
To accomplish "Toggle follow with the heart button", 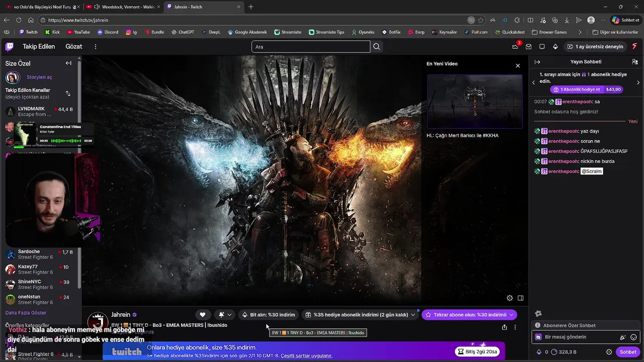I will pos(202,315).
